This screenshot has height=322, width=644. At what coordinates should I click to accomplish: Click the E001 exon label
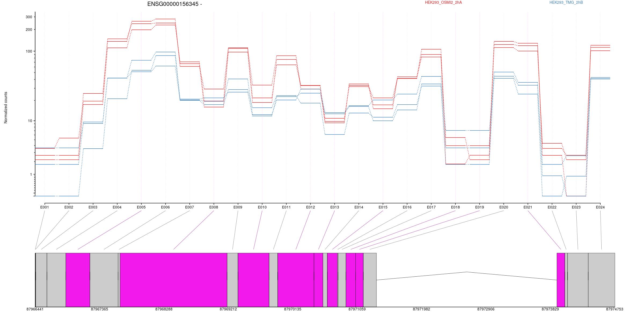point(45,207)
